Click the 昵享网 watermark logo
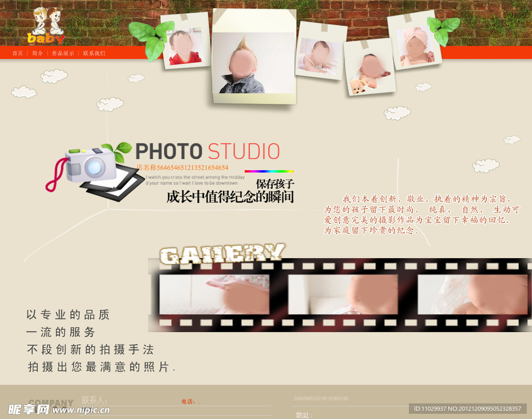The width and height of the screenshot is (532, 419). point(29,409)
